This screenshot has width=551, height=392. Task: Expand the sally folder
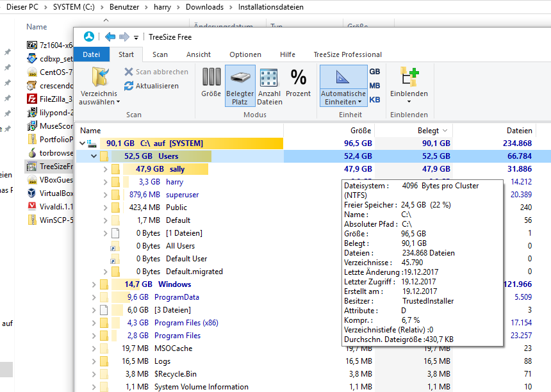pos(105,169)
